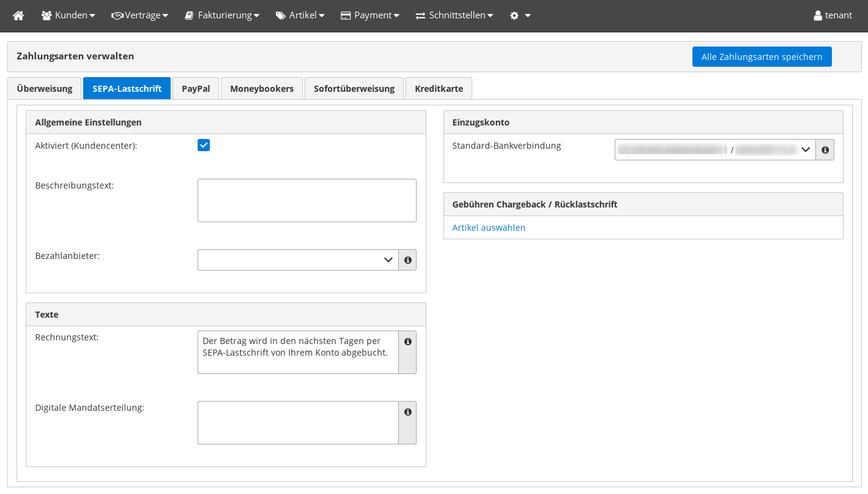Screen dimensions: 868x494
Task: Open the tenant user account menu
Action: click(833, 15)
